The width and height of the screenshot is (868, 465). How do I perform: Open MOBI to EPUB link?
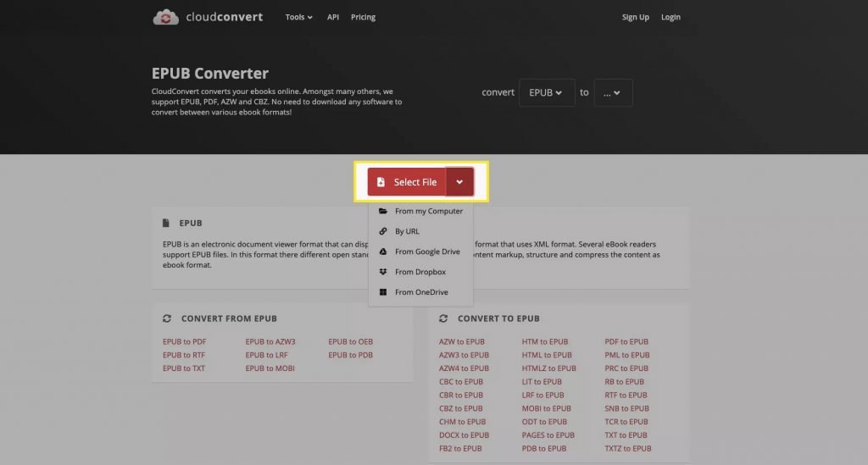[x=547, y=408]
